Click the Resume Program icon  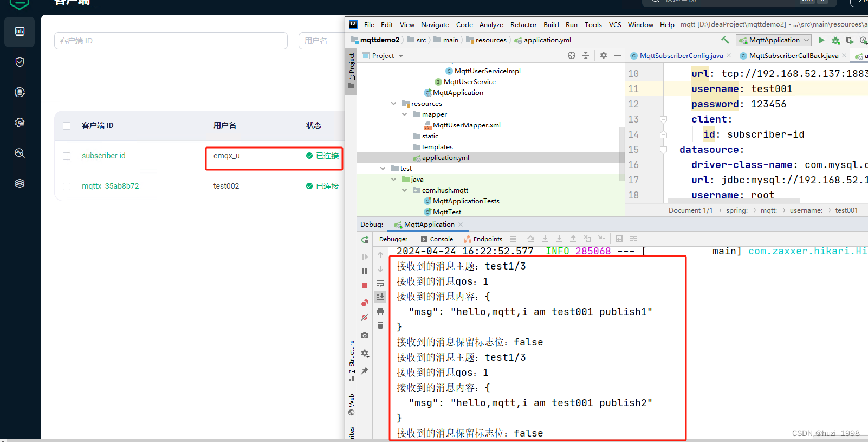[365, 257]
